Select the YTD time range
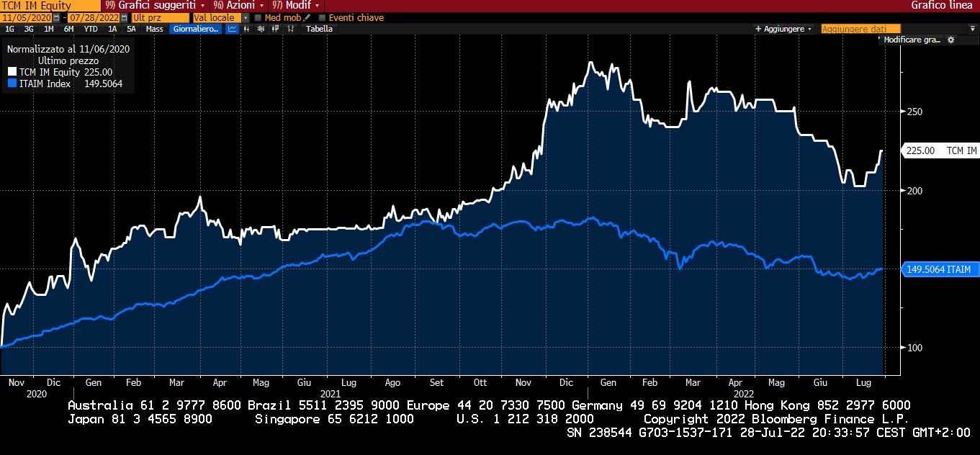The width and height of the screenshot is (980, 455). coord(91,29)
